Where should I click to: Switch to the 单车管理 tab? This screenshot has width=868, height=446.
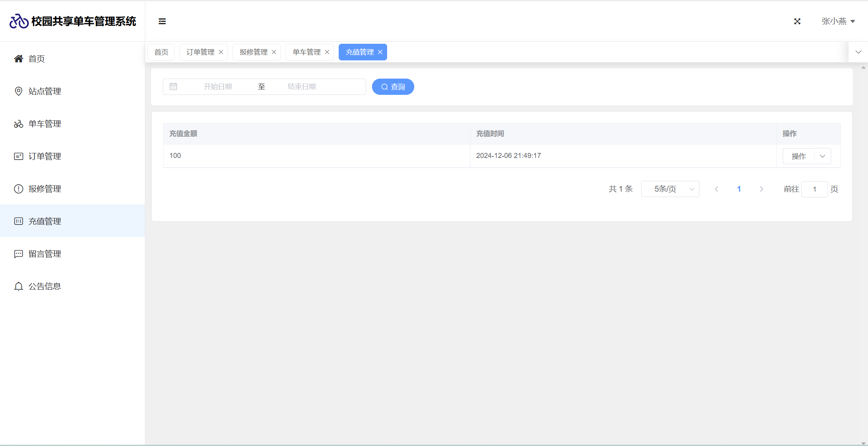point(306,52)
